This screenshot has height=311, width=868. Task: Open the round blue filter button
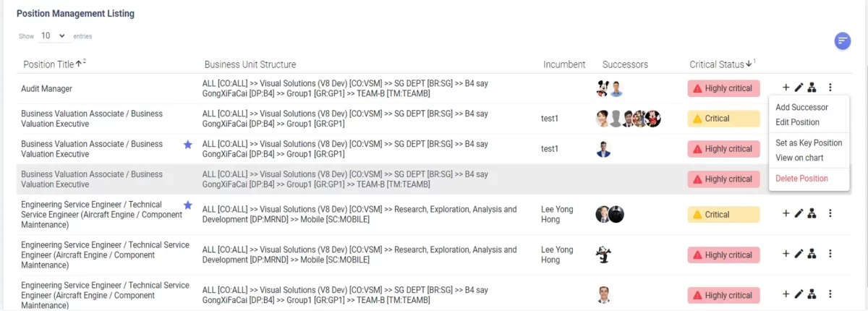pos(842,41)
